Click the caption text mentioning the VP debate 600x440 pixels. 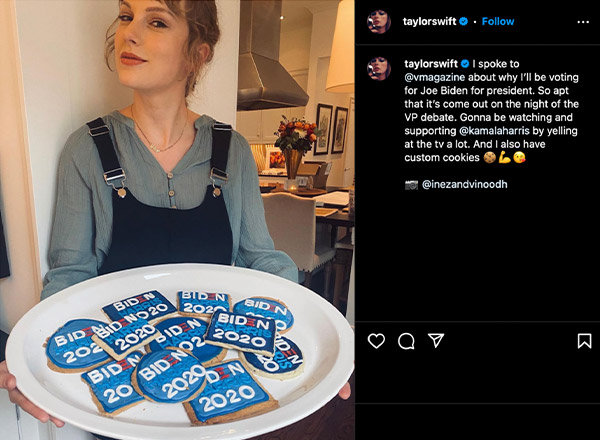(x=480, y=109)
